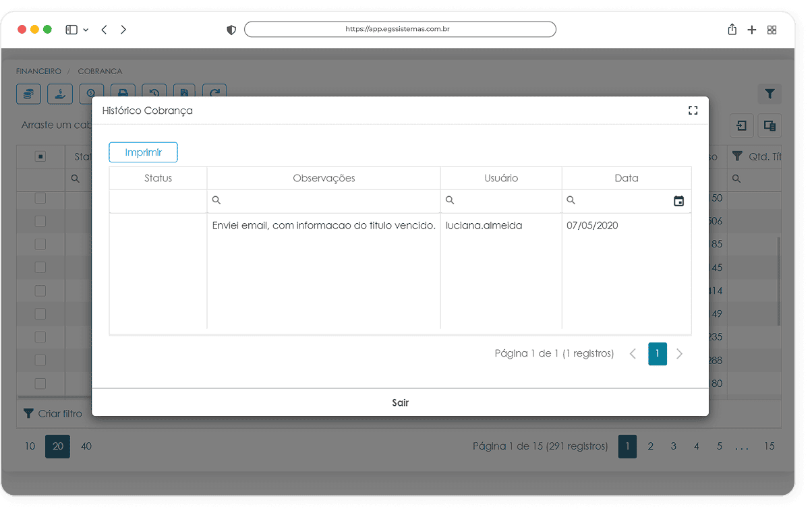
Task: Click the search icon in Data filter
Action: pyautogui.click(x=571, y=200)
